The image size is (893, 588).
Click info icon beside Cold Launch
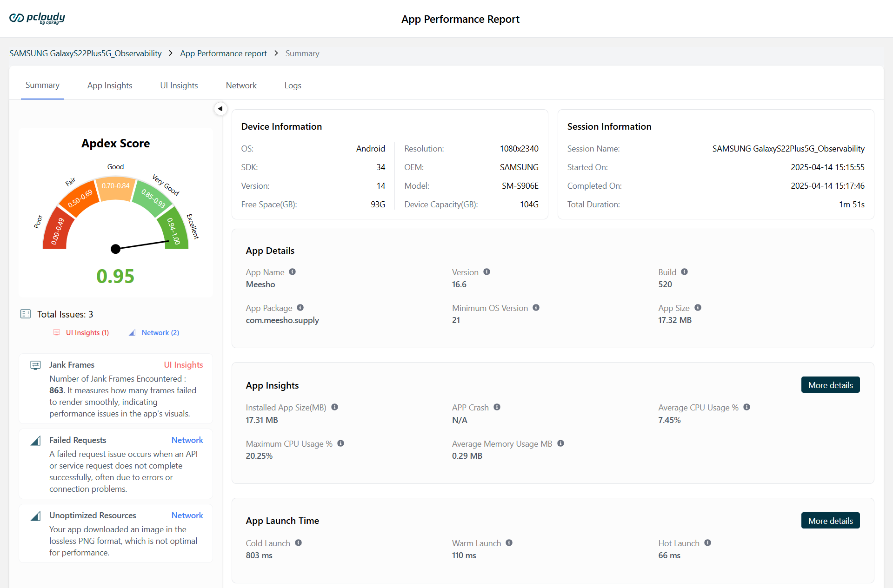[298, 543]
